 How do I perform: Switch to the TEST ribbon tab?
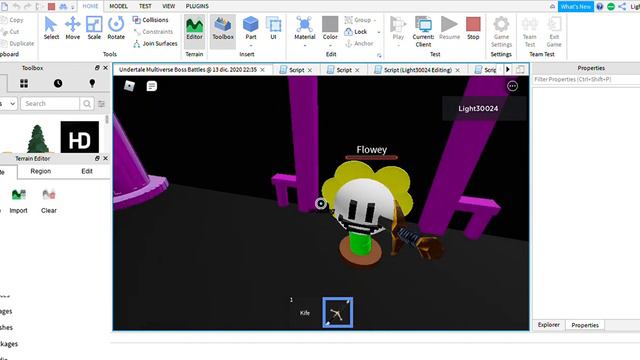tap(145, 6)
